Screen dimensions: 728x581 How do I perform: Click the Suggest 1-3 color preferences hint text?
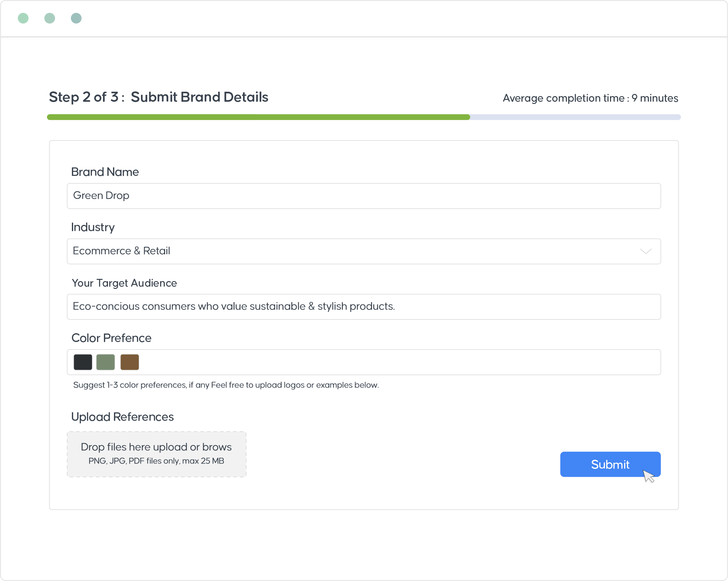(x=226, y=385)
